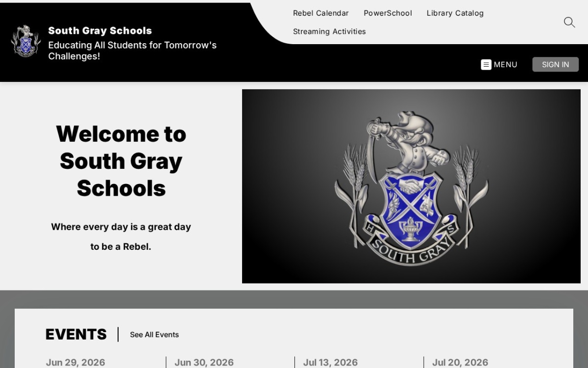Click the South Gray crest logo in header
The width and height of the screenshot is (588, 368).
pyautogui.click(x=26, y=41)
